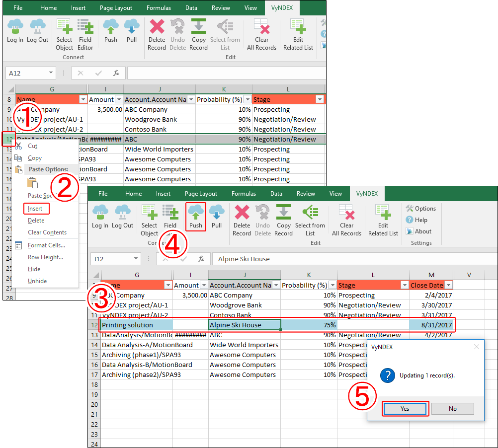The height and width of the screenshot is (448, 498).
Task: Open Account.Account Na filter in the back window
Action: pos(191,100)
